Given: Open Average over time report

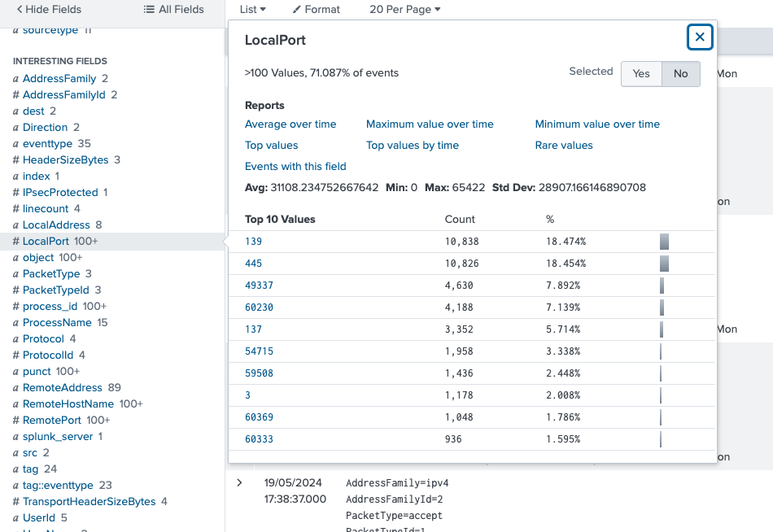Looking at the screenshot, I should (290, 124).
